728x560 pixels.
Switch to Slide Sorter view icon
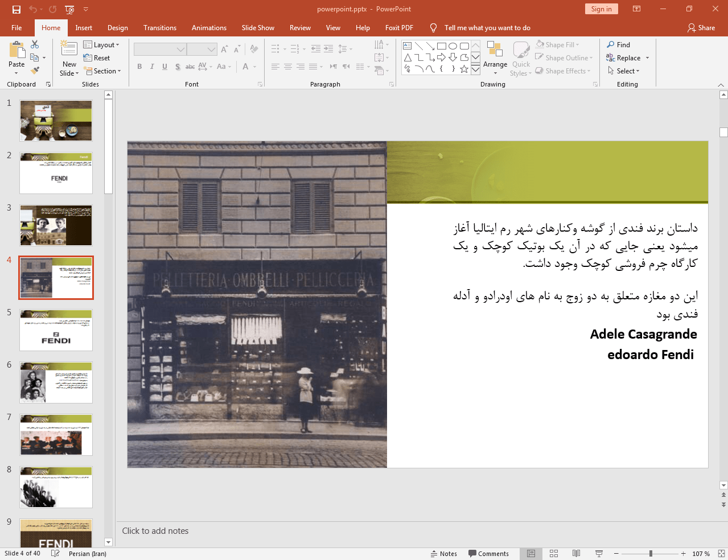click(554, 554)
